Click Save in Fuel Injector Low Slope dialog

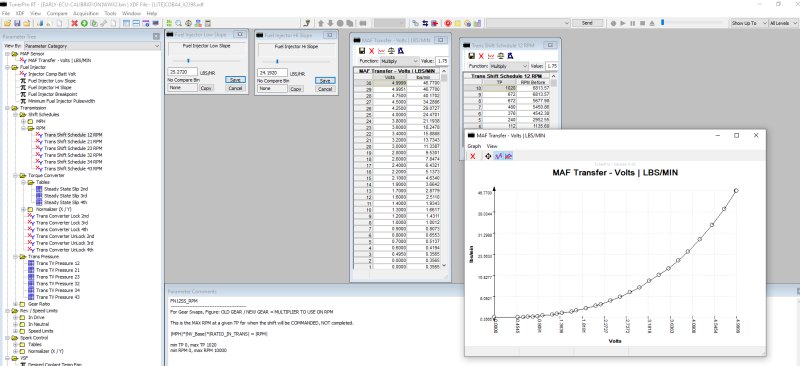pos(235,80)
